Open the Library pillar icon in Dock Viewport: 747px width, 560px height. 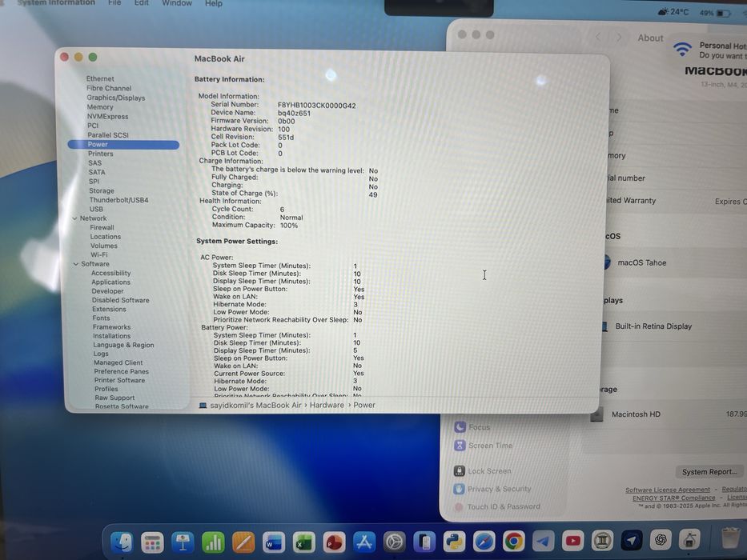(x=603, y=540)
